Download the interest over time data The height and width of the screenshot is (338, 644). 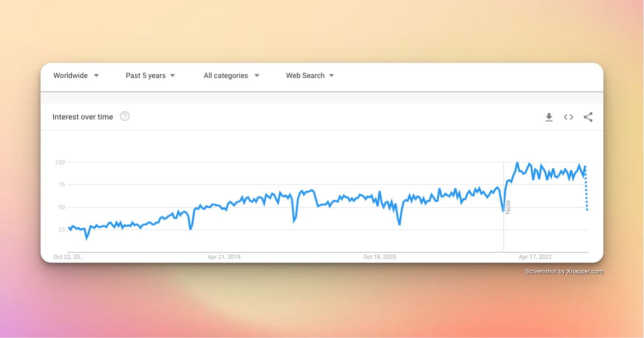(x=549, y=117)
